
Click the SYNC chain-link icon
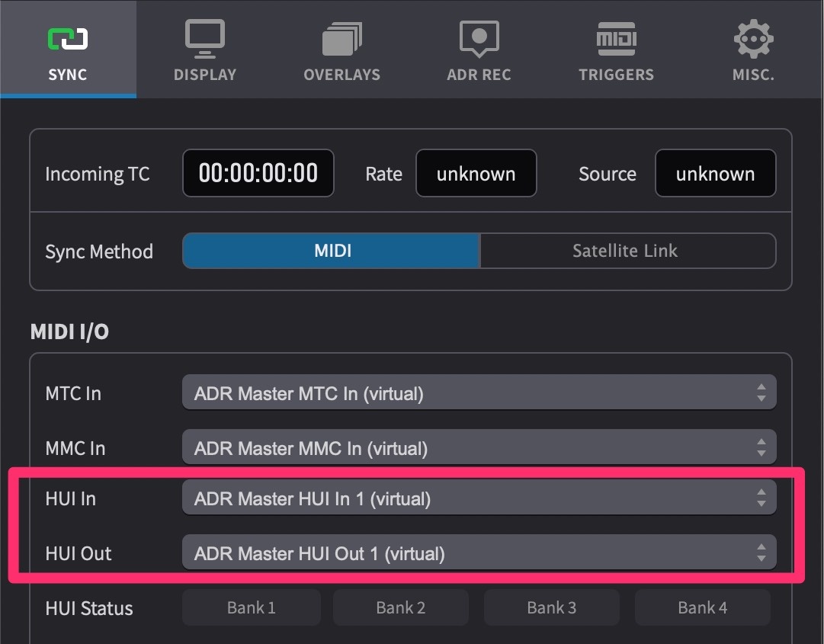pos(68,39)
